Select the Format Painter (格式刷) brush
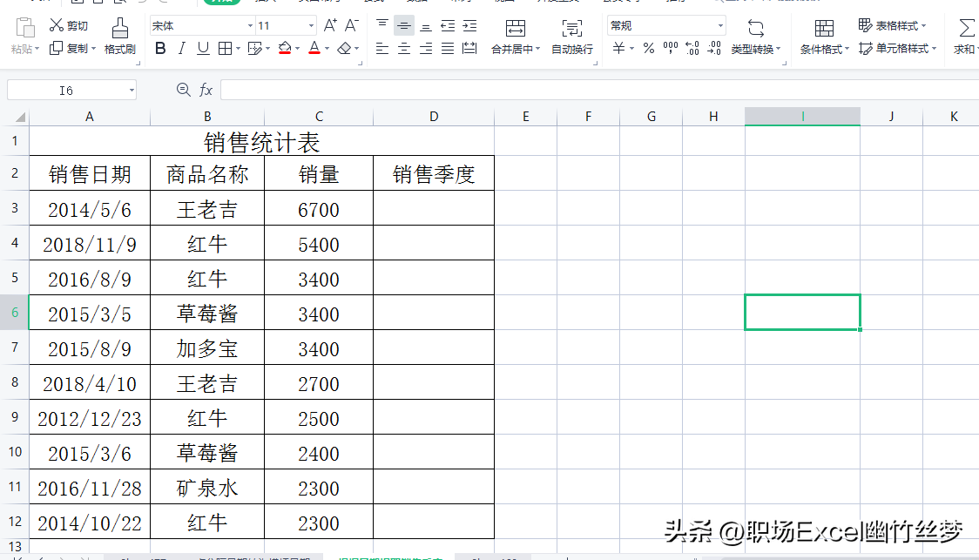The width and height of the screenshot is (979, 560). [120, 29]
